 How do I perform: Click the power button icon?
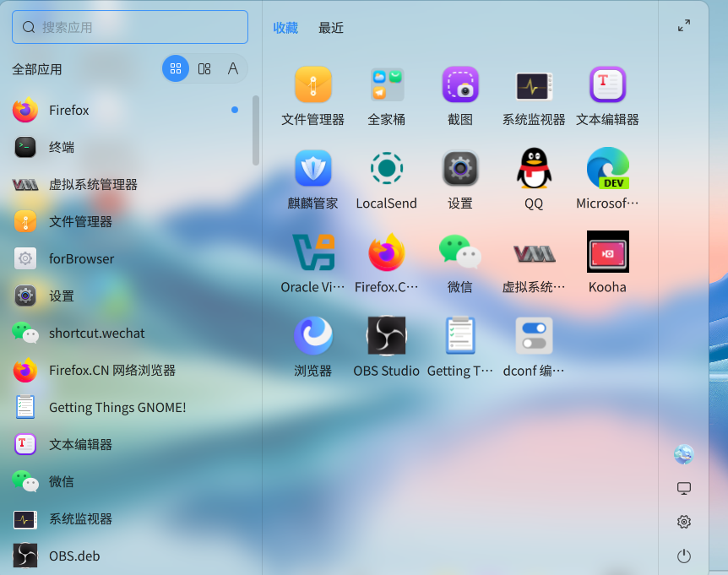(x=684, y=556)
